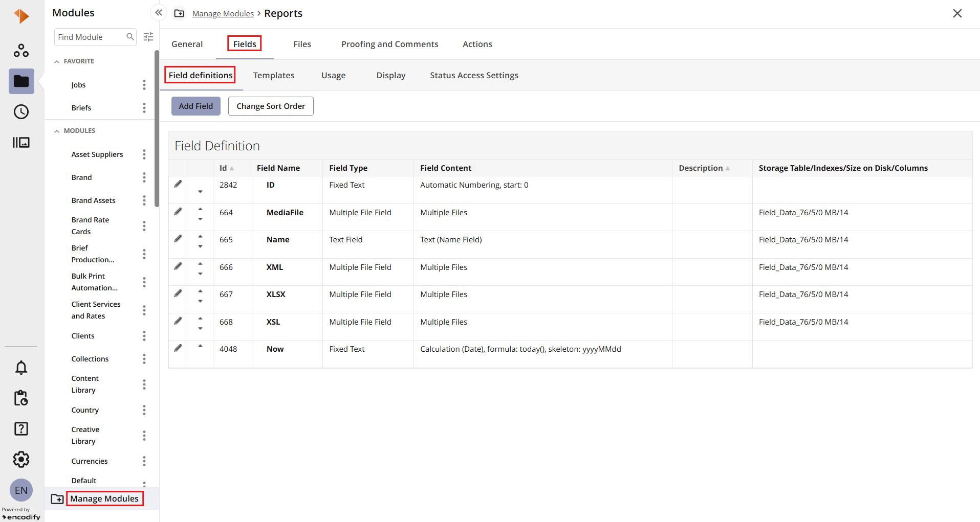Viewport: 980px width, 522px height.
Task: Select the Display subtab
Action: [x=391, y=75]
